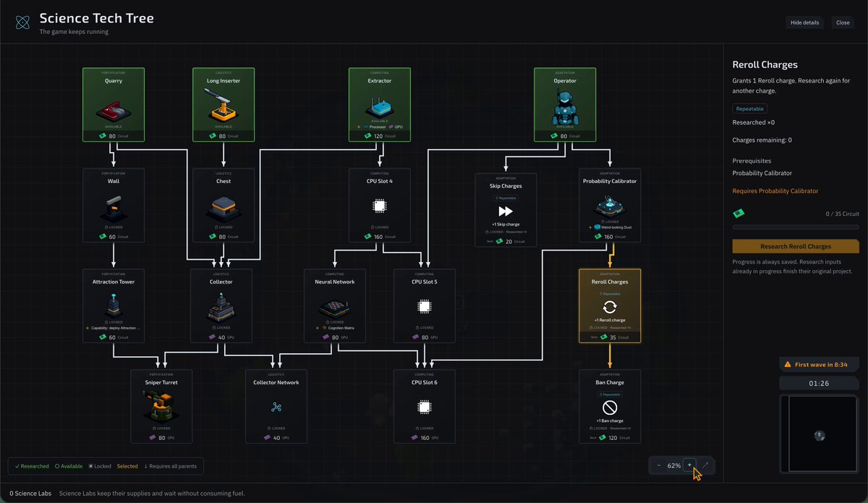Click the '0 / 35 Circuit' progress text
Viewport: 868px width, 503px height.
coord(843,214)
